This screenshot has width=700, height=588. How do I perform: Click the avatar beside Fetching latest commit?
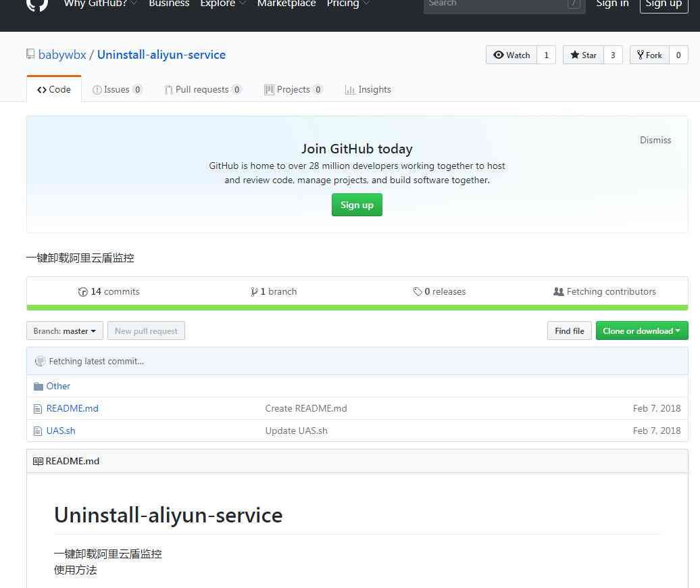pyautogui.click(x=40, y=361)
